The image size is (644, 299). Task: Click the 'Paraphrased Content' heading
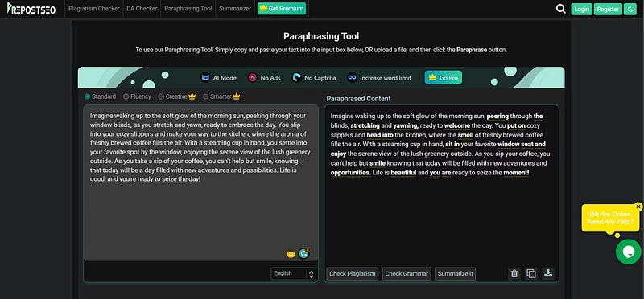point(358,99)
